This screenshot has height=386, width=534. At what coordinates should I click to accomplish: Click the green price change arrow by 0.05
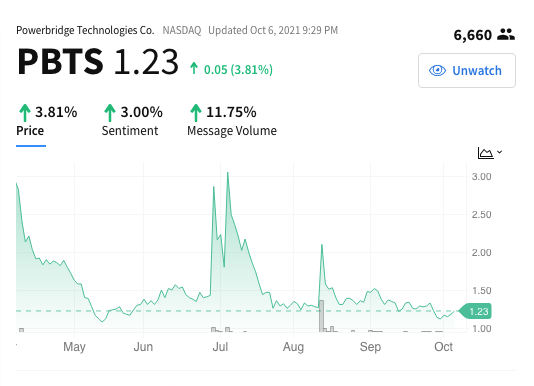[x=194, y=68]
